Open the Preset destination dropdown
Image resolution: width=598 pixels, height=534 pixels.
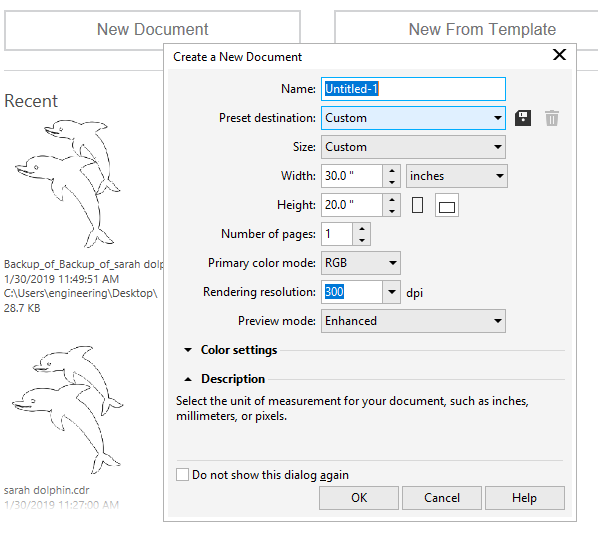(413, 118)
